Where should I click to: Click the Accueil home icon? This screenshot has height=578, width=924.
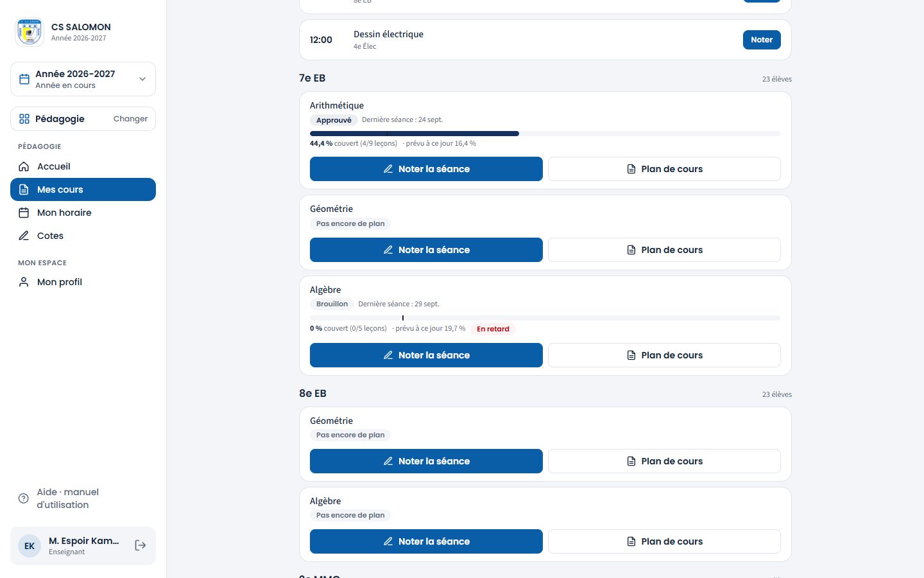[x=24, y=166]
